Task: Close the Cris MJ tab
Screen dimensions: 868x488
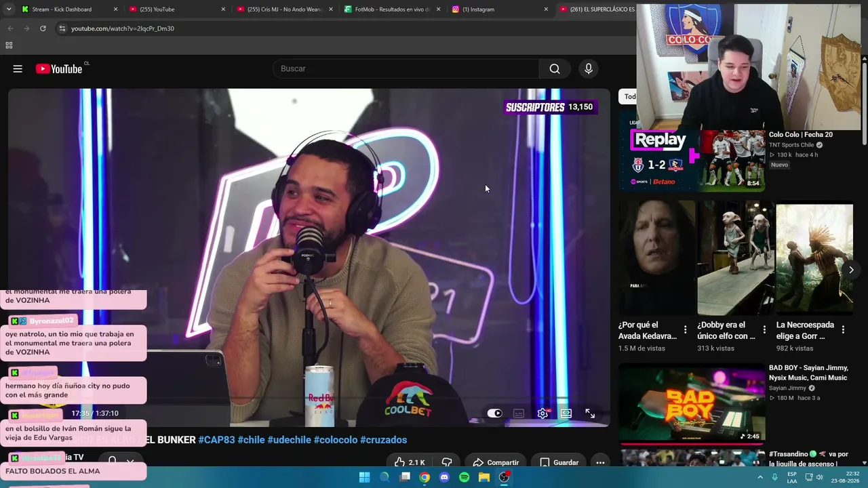Action: (x=331, y=9)
